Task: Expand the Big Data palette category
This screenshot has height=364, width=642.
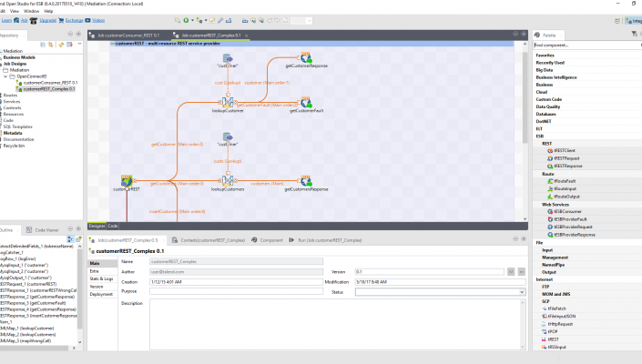Action: click(x=545, y=70)
